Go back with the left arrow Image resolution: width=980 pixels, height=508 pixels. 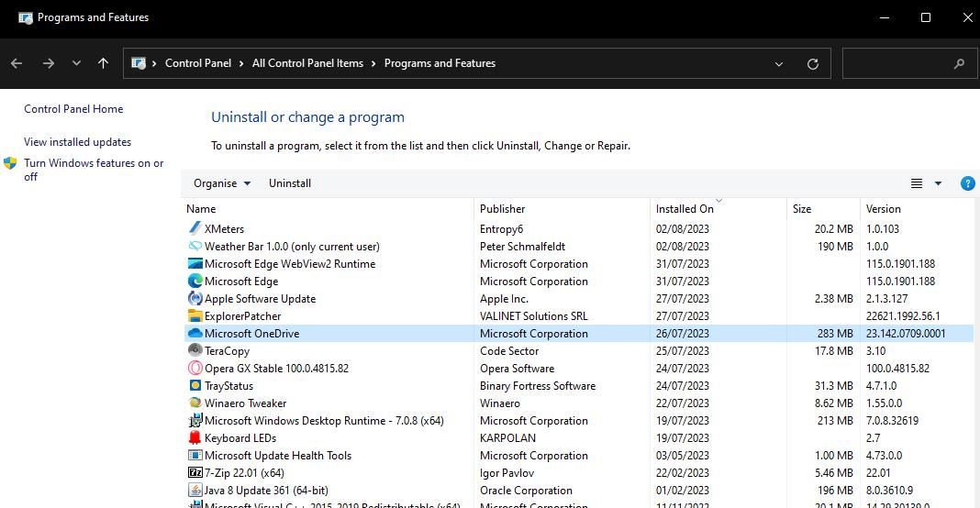tap(17, 63)
